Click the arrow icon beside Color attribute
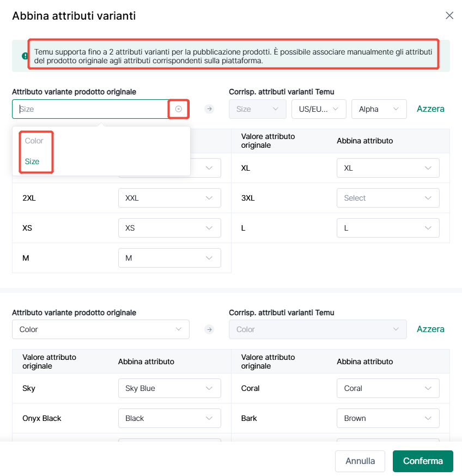Viewport: 462px width, 476px height. pyautogui.click(x=209, y=329)
